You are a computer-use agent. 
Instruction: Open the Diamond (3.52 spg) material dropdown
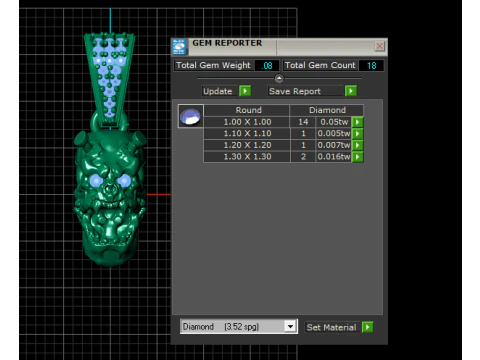tap(290, 327)
